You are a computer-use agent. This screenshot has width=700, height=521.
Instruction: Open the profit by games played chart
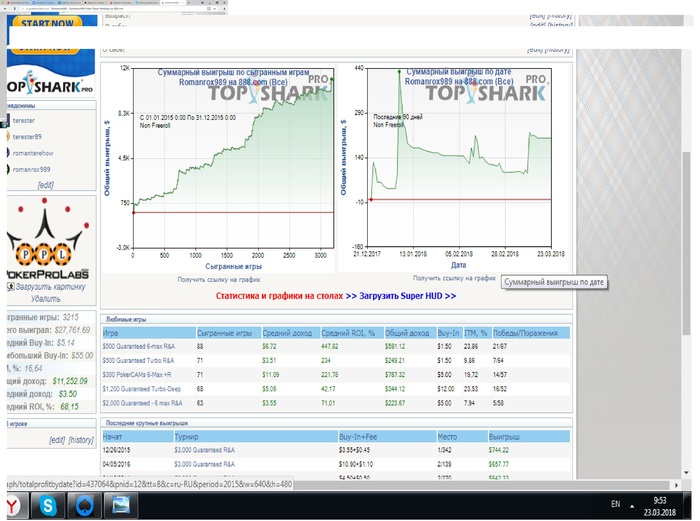click(x=219, y=169)
